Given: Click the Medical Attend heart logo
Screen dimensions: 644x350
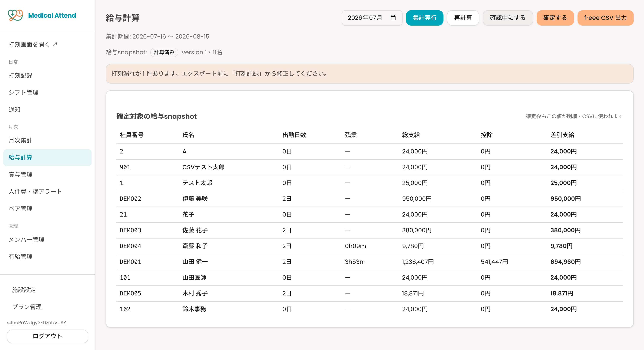Looking at the screenshot, I should (x=15, y=15).
